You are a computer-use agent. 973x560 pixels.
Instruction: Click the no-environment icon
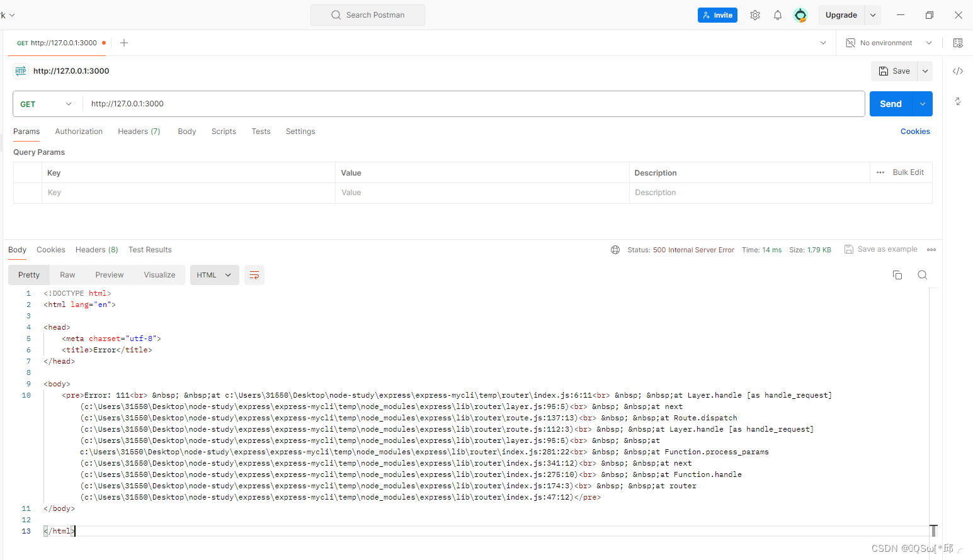click(x=850, y=43)
